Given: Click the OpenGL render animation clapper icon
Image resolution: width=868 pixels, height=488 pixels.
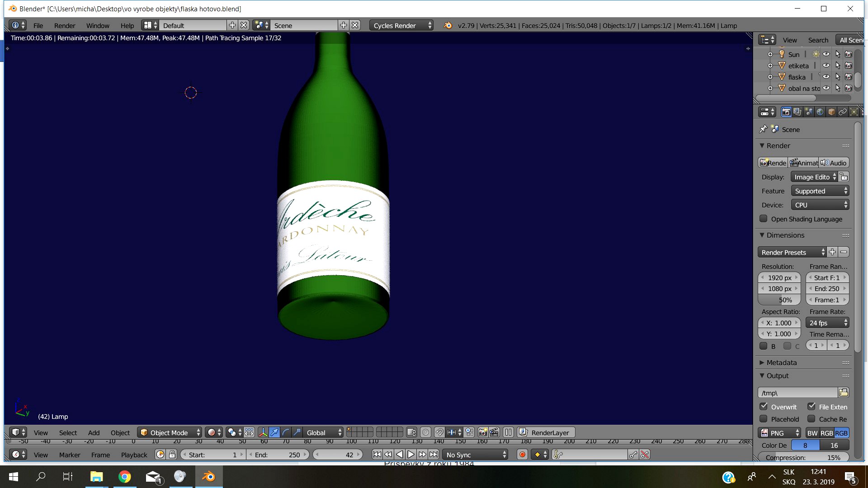Looking at the screenshot, I should pos(494,432).
